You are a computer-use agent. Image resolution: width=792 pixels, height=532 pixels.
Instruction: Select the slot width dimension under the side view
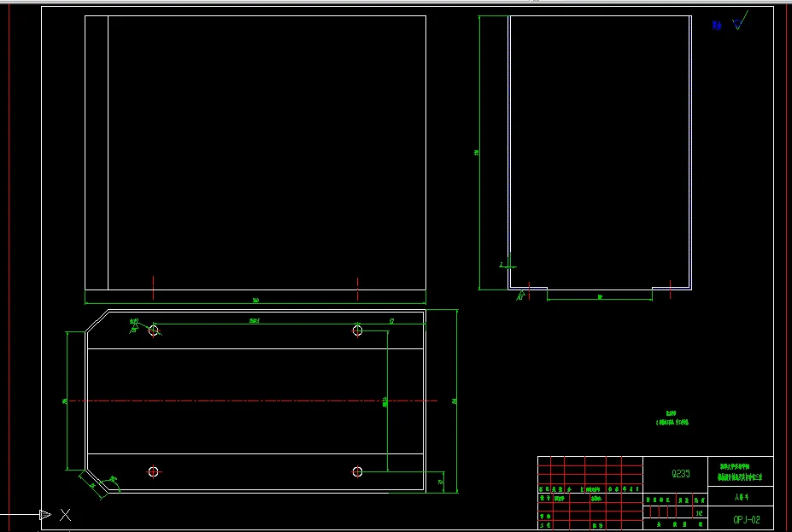(x=600, y=298)
